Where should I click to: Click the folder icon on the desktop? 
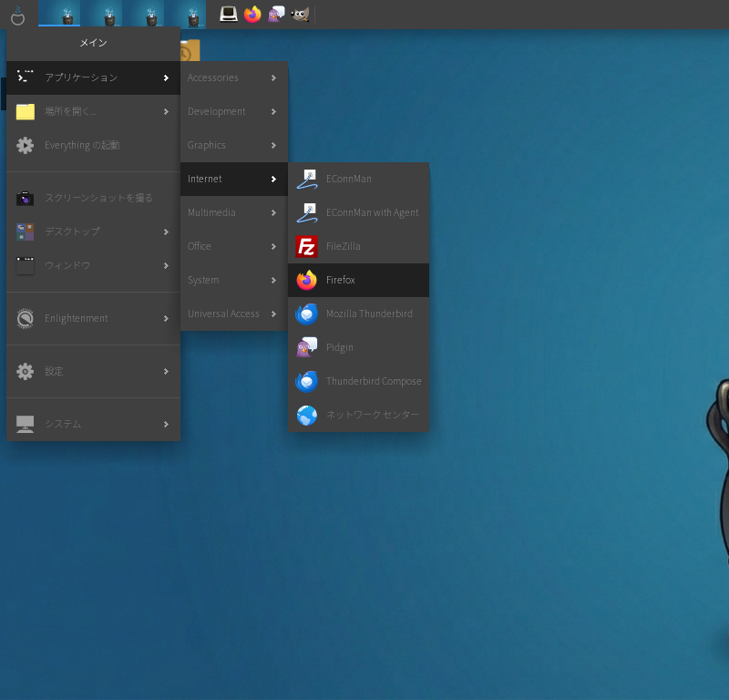tap(190, 50)
